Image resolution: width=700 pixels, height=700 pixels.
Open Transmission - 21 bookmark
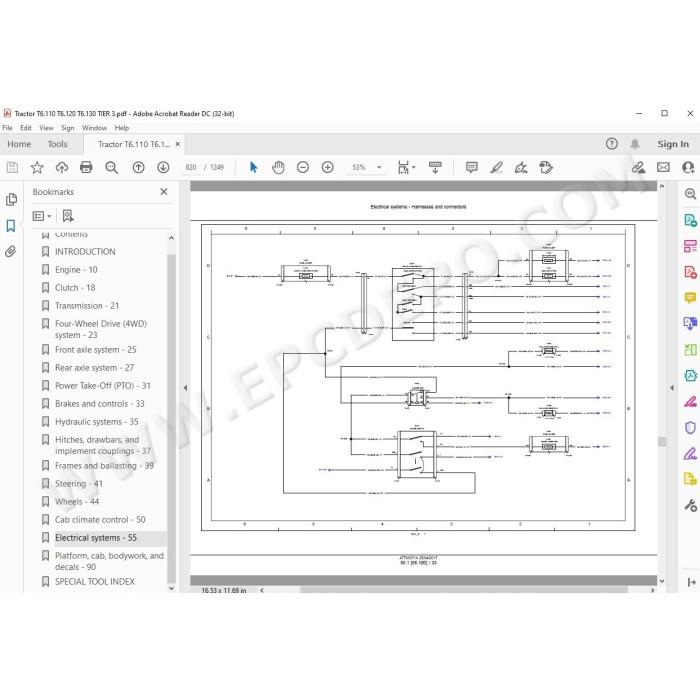click(87, 306)
